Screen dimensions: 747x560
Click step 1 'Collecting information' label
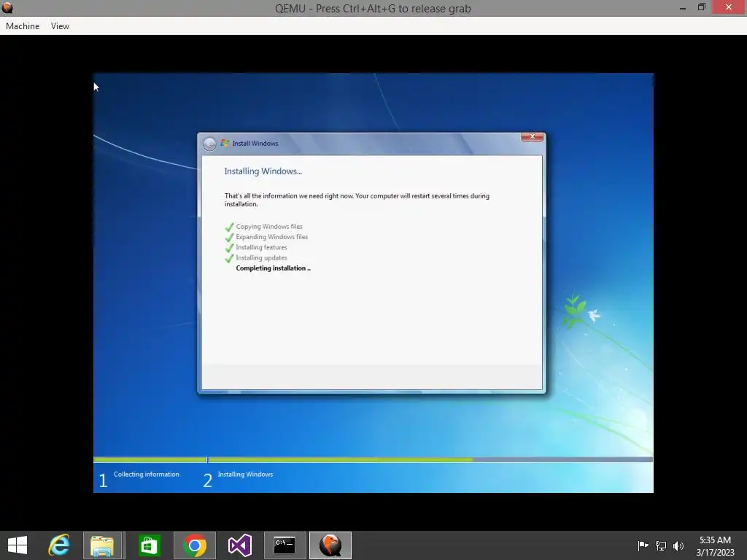pyautogui.click(x=146, y=474)
